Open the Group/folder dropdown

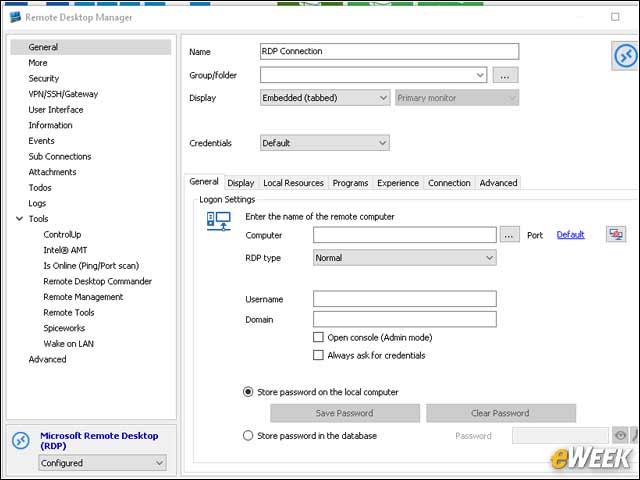(480, 75)
